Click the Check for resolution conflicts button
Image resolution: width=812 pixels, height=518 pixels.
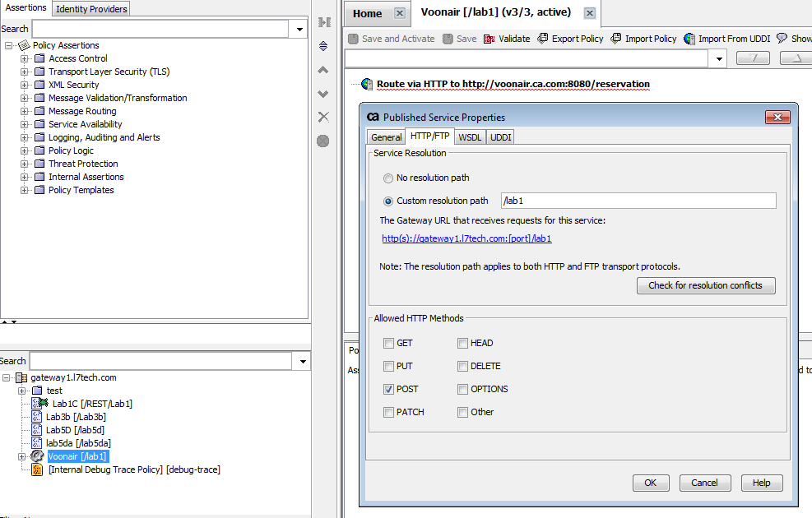point(704,285)
